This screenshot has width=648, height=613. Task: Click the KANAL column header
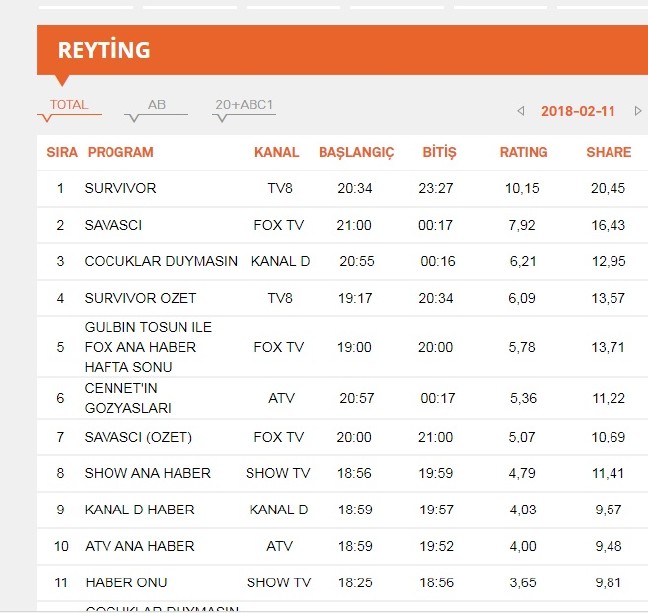pyautogui.click(x=276, y=153)
